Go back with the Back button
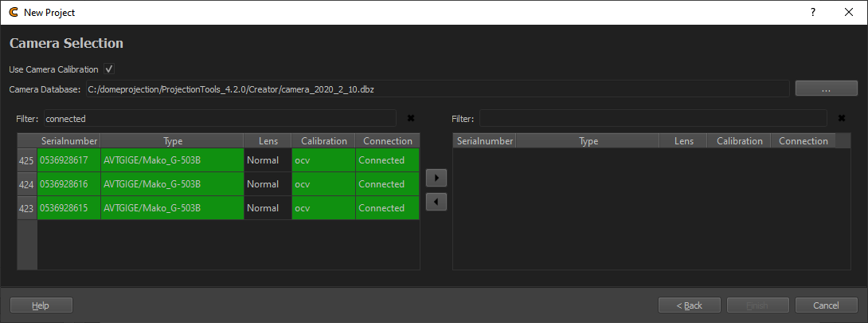Screen dimensions: 868x323 click(x=689, y=305)
